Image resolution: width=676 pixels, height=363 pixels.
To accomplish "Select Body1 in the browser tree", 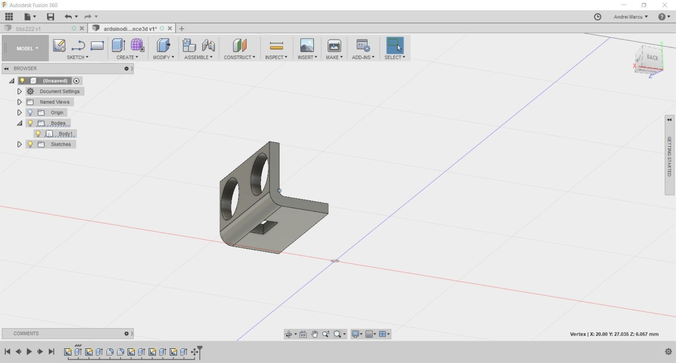I will coord(66,134).
